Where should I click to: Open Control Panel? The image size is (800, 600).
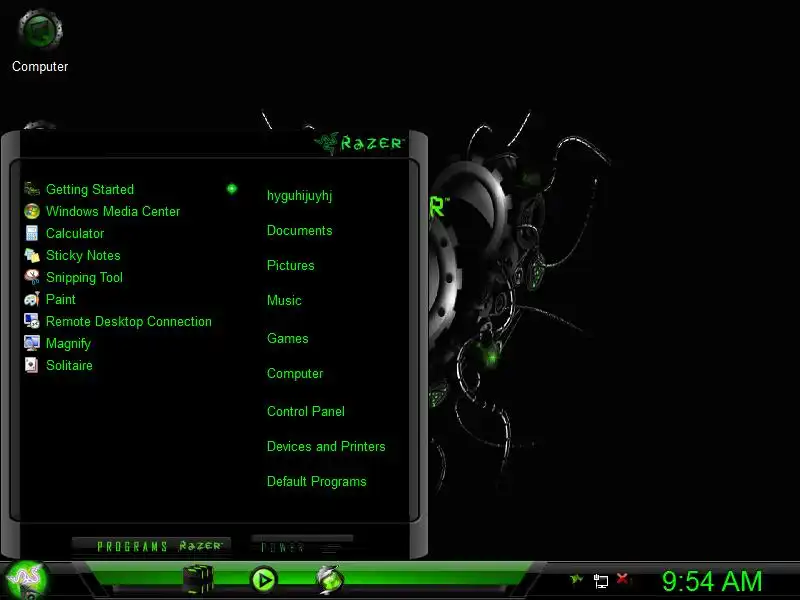point(306,411)
